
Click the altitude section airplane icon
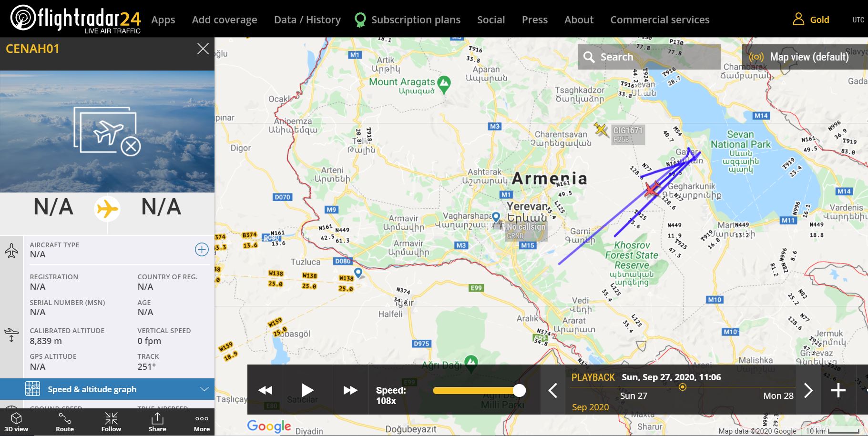tap(11, 335)
